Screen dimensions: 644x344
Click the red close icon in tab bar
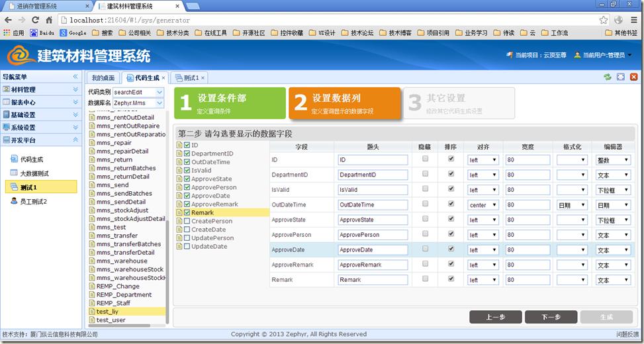click(633, 77)
